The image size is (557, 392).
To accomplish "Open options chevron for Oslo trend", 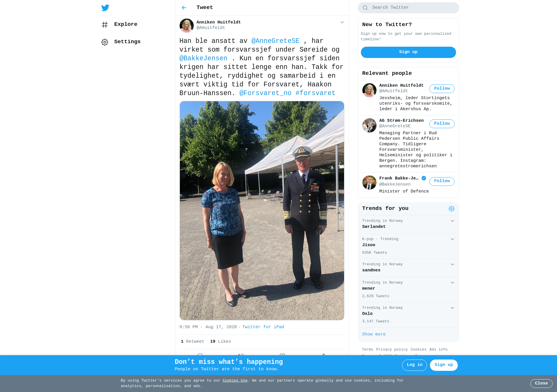I will 452,308.
